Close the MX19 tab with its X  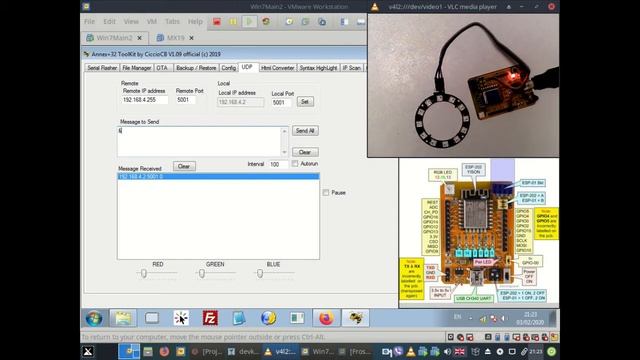[191, 38]
